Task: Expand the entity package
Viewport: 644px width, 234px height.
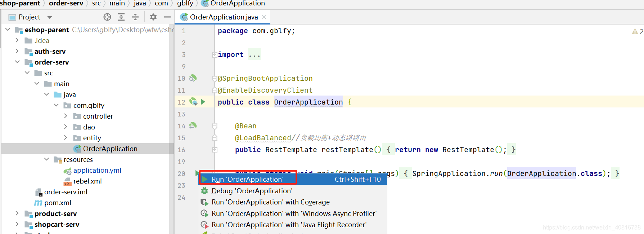Action: pyautogui.click(x=66, y=138)
